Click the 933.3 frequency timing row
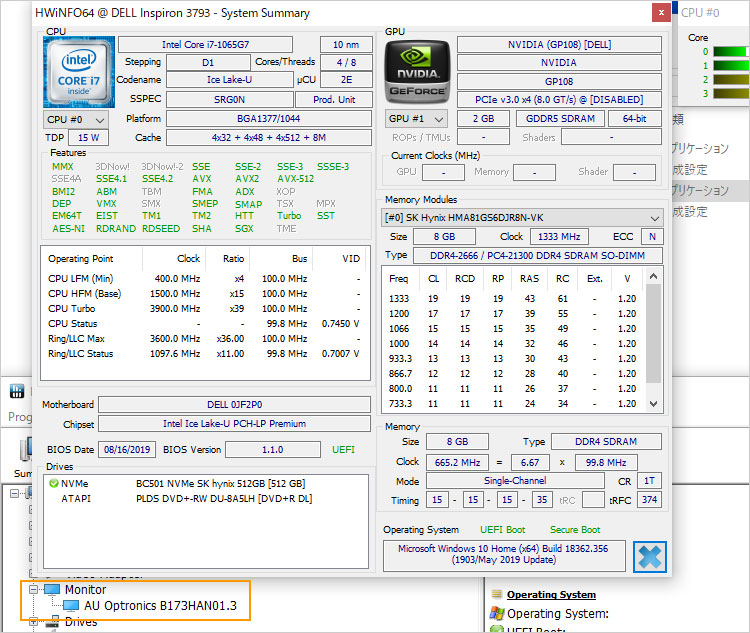Image resolution: width=750 pixels, height=633 pixels. tap(514, 358)
